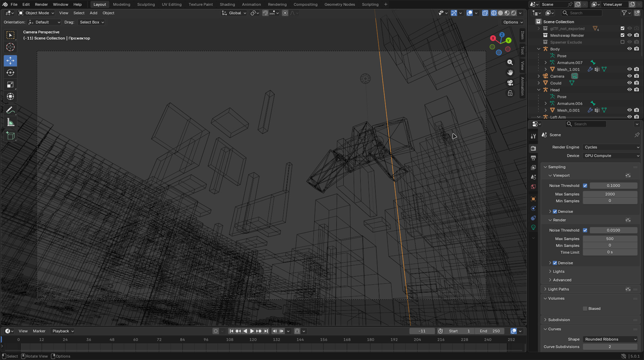Open the Render menu
This screenshot has height=360, width=644.
41,4
